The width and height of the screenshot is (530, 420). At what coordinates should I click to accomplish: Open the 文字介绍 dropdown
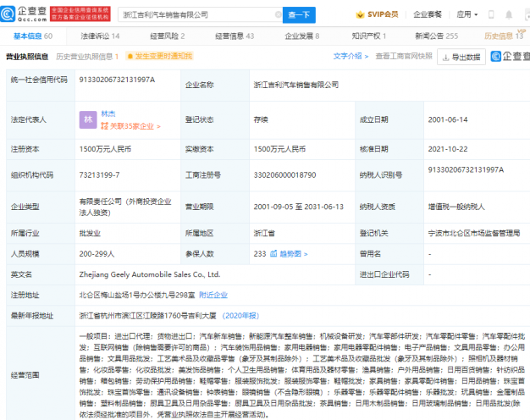pos(349,57)
